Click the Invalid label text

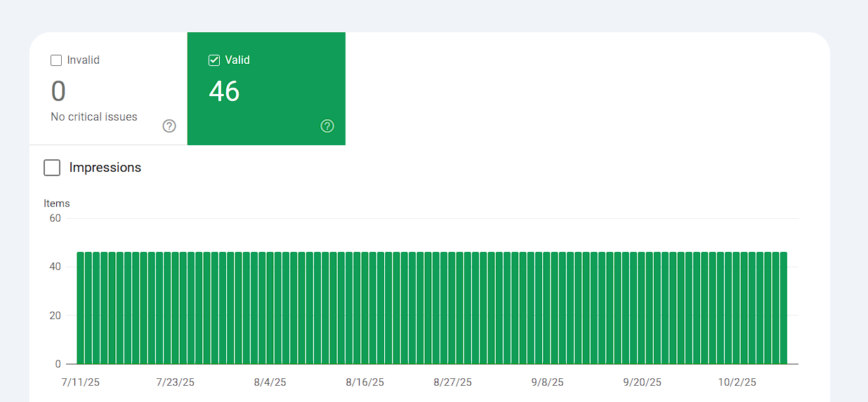tap(84, 60)
